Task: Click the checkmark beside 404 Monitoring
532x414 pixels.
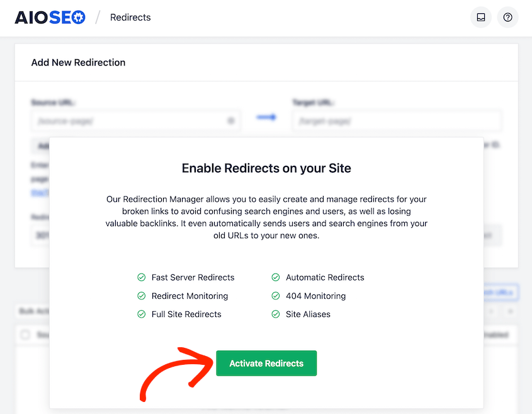Action: 275,296
